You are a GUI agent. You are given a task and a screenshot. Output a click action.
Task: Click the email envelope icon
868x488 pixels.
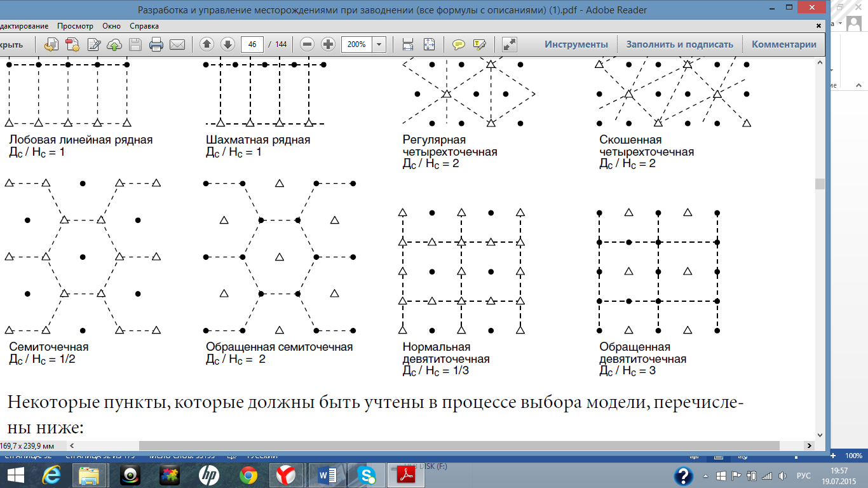(177, 44)
